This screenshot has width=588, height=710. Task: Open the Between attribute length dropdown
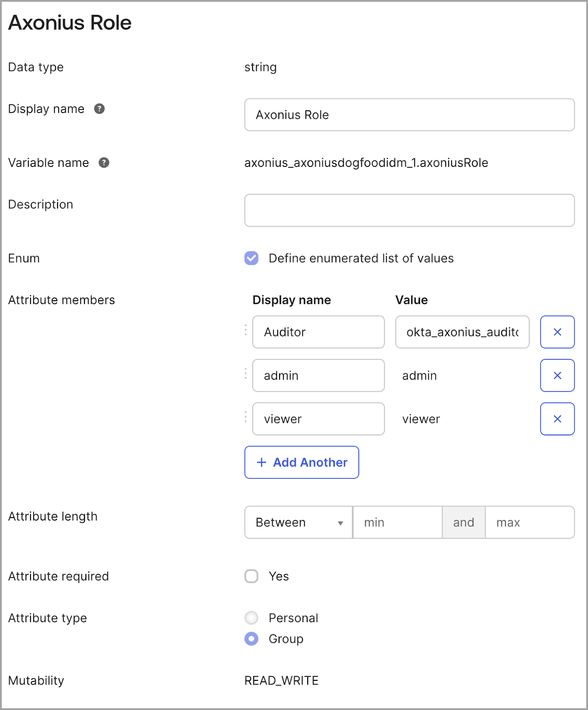(x=299, y=522)
